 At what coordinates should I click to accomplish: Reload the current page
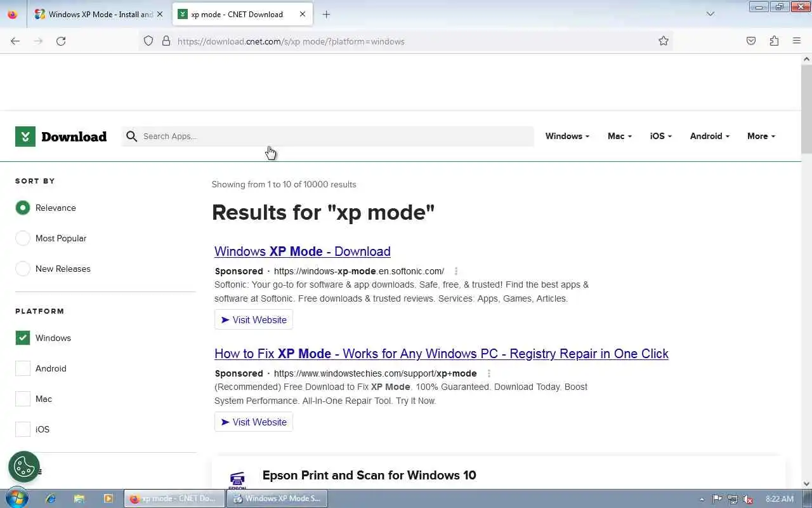[x=61, y=41]
